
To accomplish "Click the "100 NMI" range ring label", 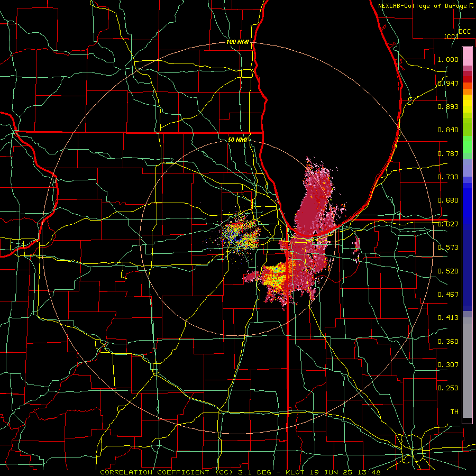I will point(237,42).
